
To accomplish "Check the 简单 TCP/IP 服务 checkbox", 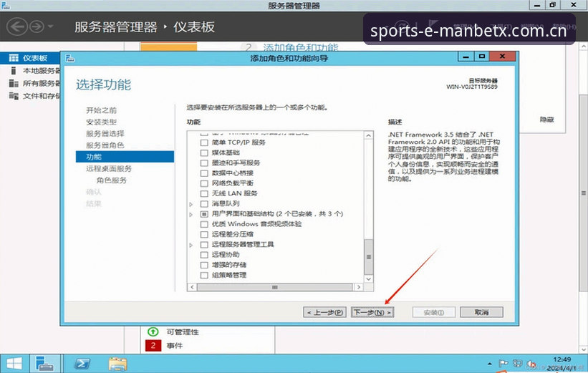I will [204, 142].
